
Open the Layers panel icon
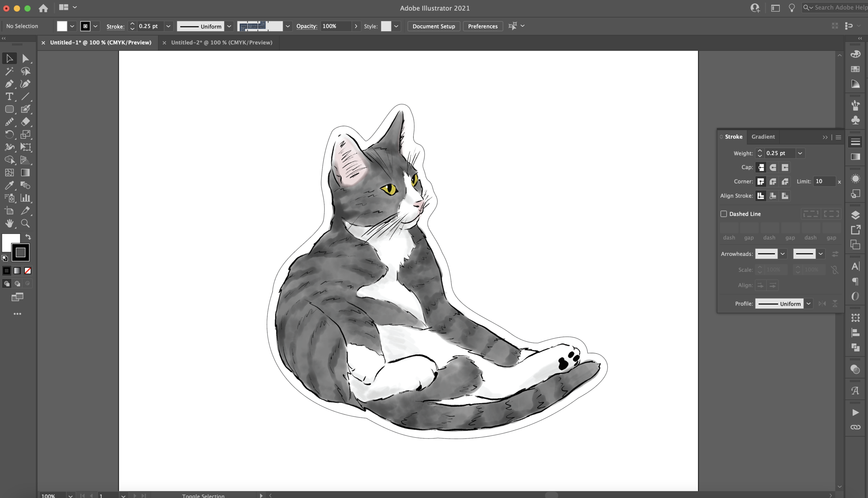855,215
